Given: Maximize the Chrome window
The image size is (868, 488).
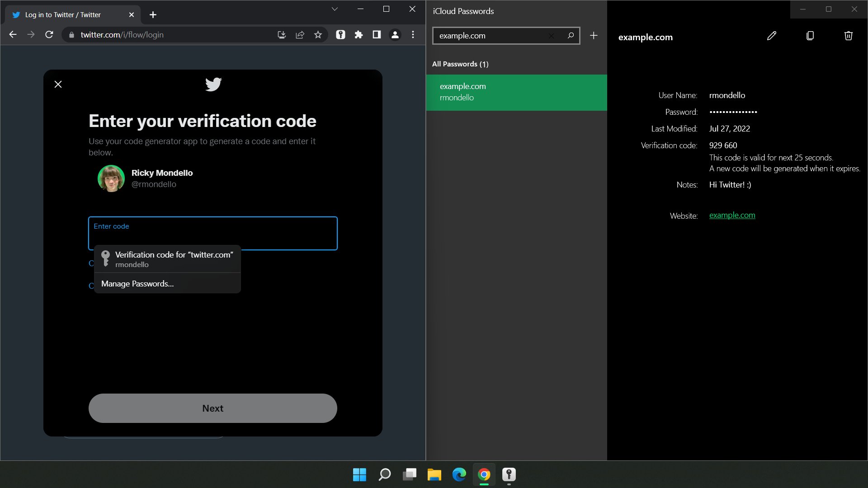Looking at the screenshot, I should pyautogui.click(x=386, y=9).
